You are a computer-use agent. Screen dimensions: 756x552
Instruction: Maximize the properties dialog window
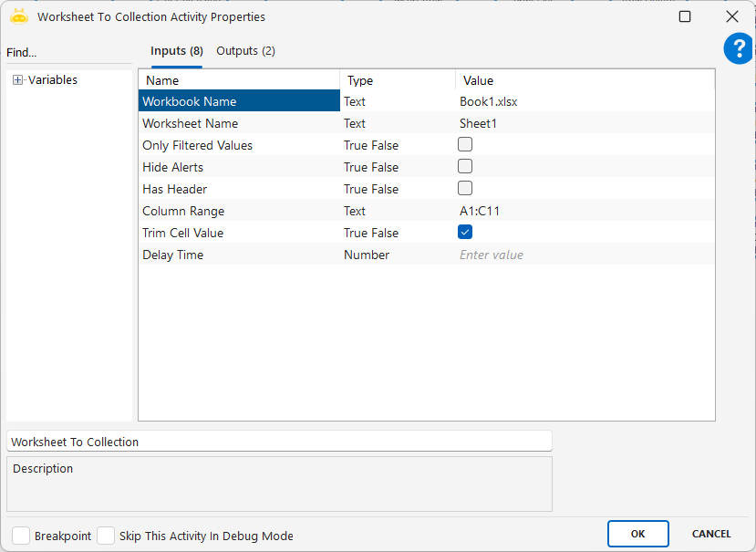pyautogui.click(x=685, y=16)
